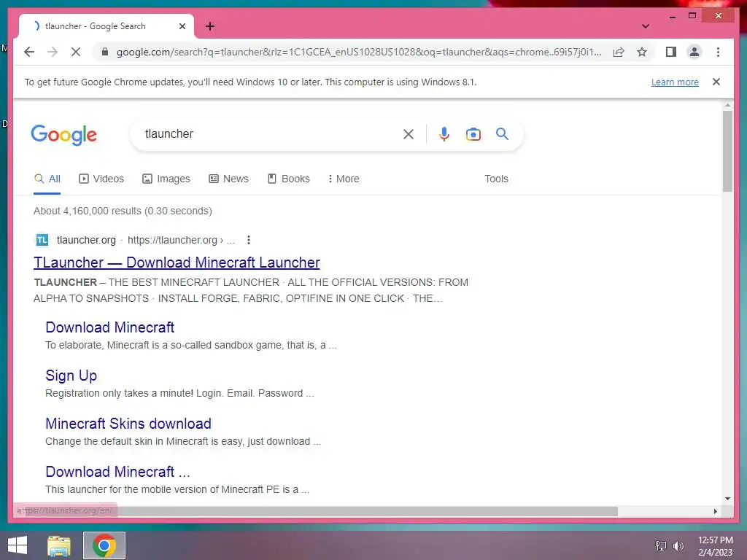View site information via the padlock icon
Viewport: 747px width, 560px height.
pyautogui.click(x=105, y=52)
